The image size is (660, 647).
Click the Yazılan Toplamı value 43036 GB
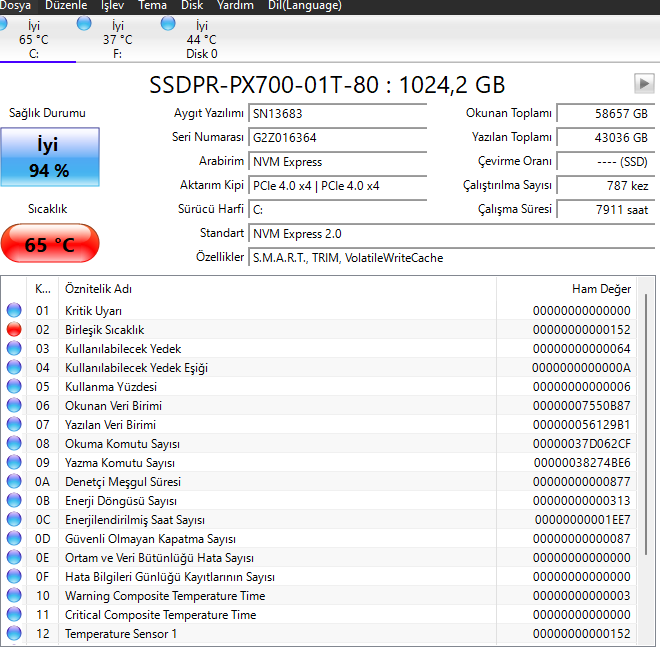(x=606, y=138)
